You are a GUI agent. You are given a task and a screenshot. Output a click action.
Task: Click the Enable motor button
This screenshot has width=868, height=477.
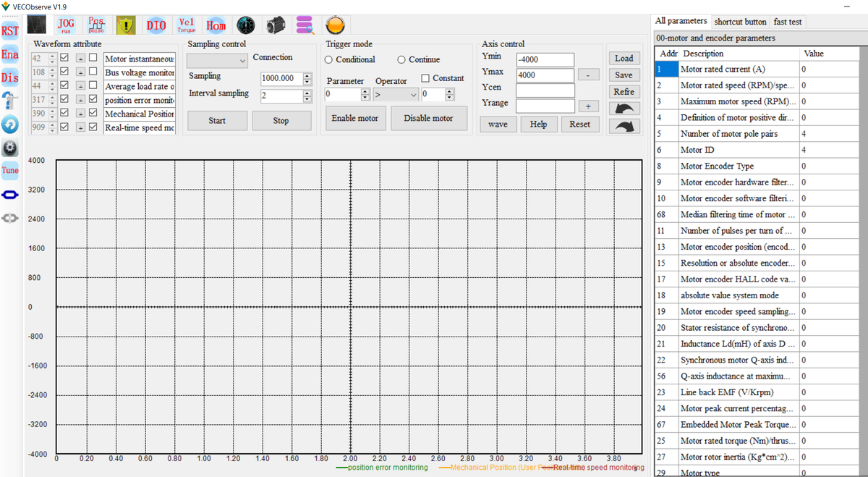click(355, 118)
